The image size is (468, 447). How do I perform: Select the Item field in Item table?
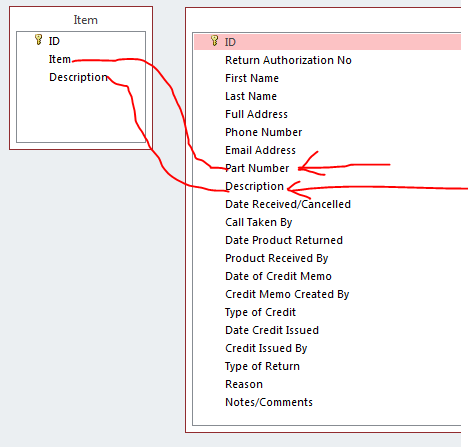tap(60, 59)
